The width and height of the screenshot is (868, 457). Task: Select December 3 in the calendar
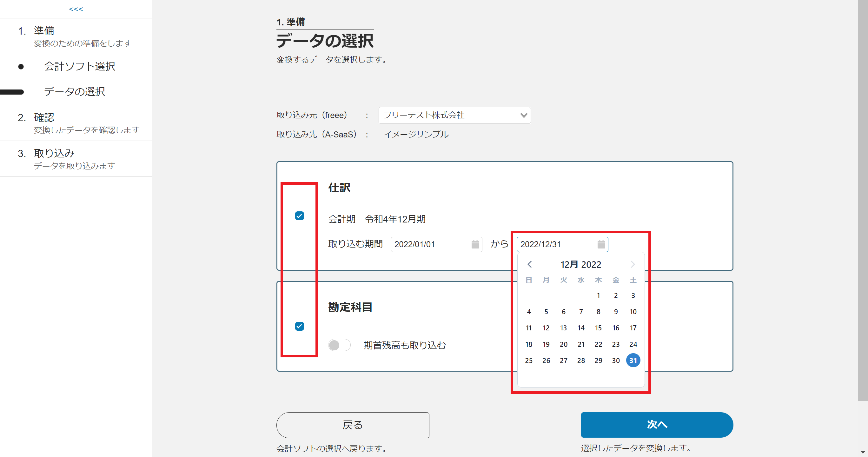coord(633,295)
